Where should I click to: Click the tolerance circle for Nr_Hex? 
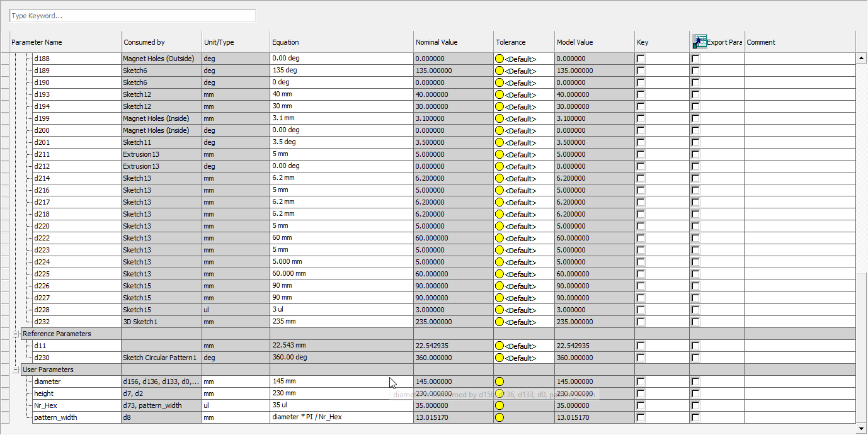(500, 405)
